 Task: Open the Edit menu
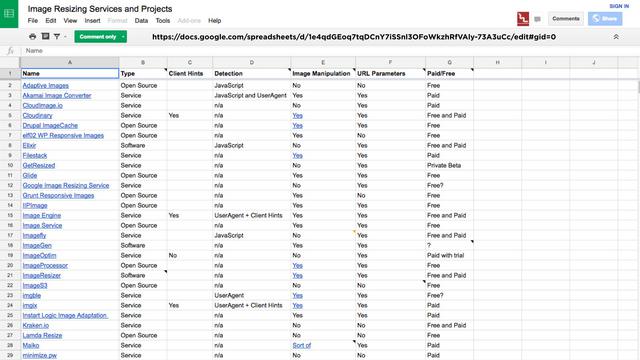pos(51,20)
